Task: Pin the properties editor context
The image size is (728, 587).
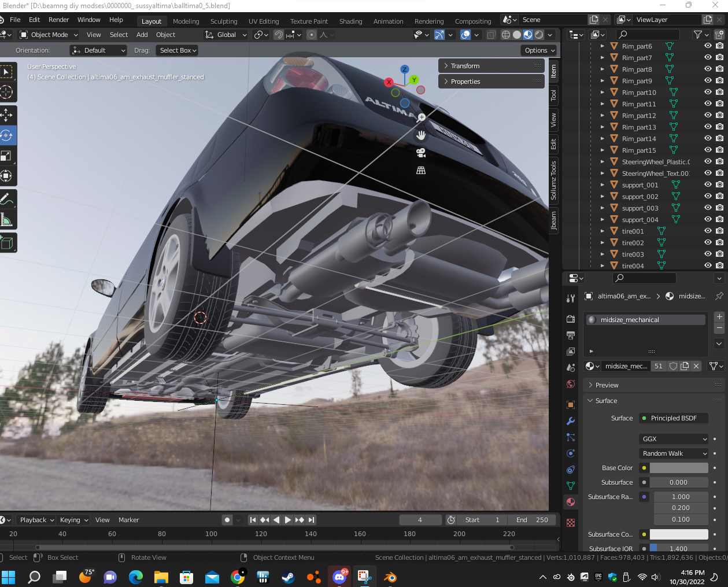Action: (x=719, y=296)
